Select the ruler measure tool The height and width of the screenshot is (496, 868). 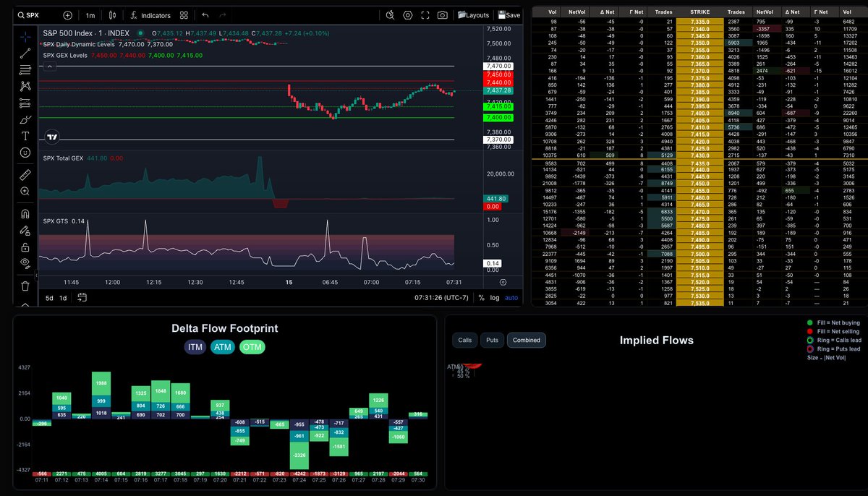click(x=25, y=174)
